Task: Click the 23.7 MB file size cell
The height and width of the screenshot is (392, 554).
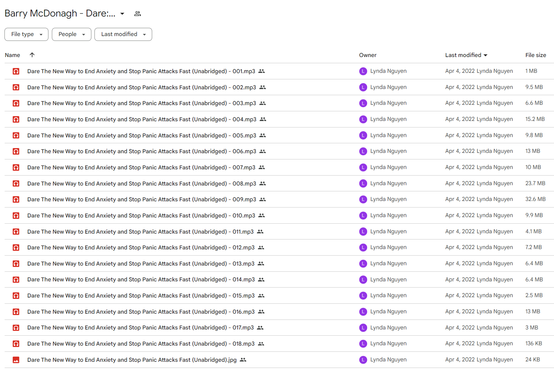Action: [535, 183]
